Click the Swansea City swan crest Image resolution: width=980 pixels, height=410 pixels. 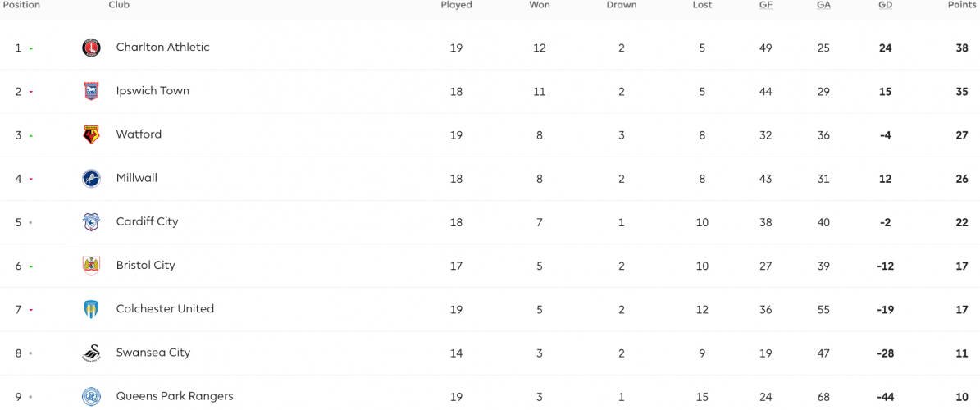tap(91, 353)
